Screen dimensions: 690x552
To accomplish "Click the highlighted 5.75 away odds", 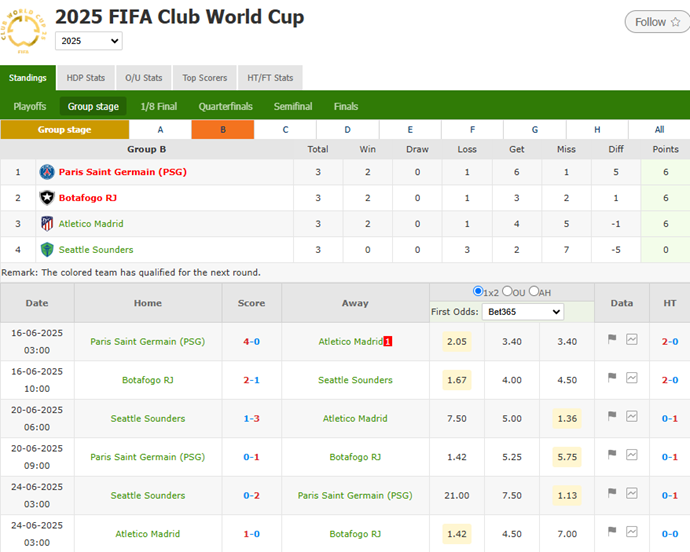I will 567,457.
